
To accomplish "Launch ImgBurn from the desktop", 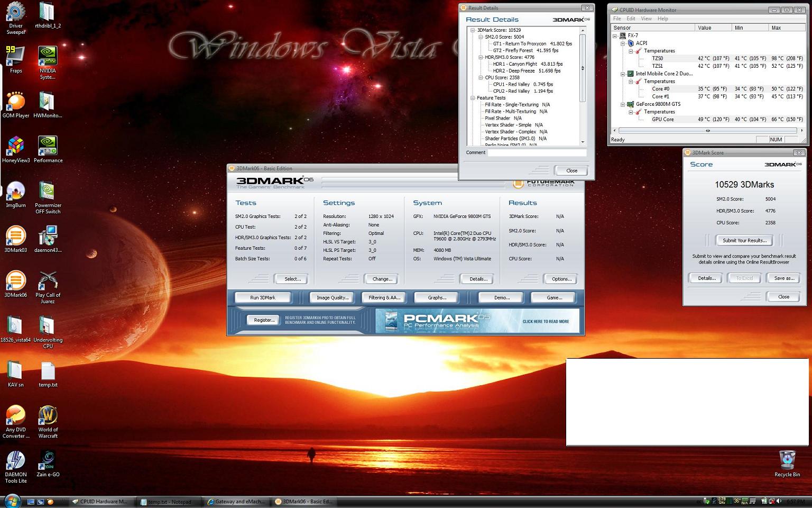I will tap(16, 194).
